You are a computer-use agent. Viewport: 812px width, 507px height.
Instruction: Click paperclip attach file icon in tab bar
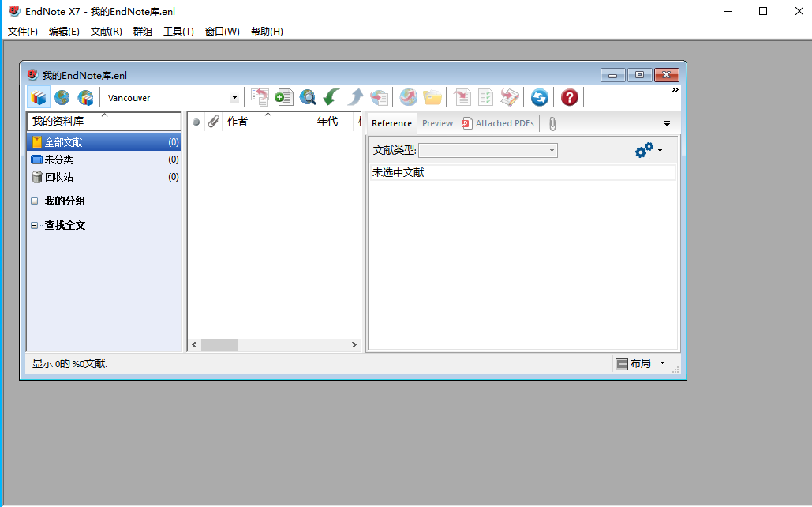click(x=552, y=124)
